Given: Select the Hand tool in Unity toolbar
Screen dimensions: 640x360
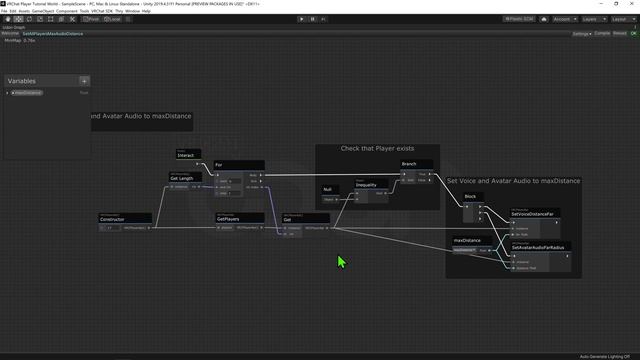Looking at the screenshot, I should [x=8, y=19].
